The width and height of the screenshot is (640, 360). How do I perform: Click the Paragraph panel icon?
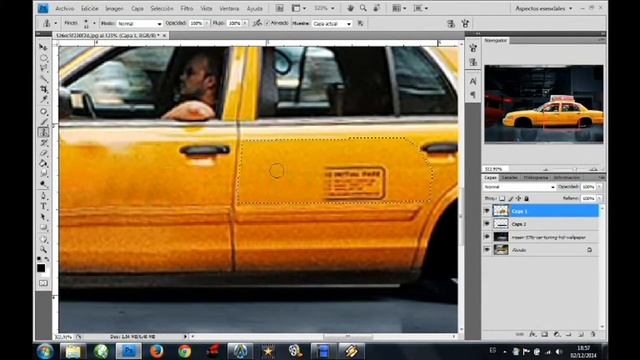coord(473,95)
